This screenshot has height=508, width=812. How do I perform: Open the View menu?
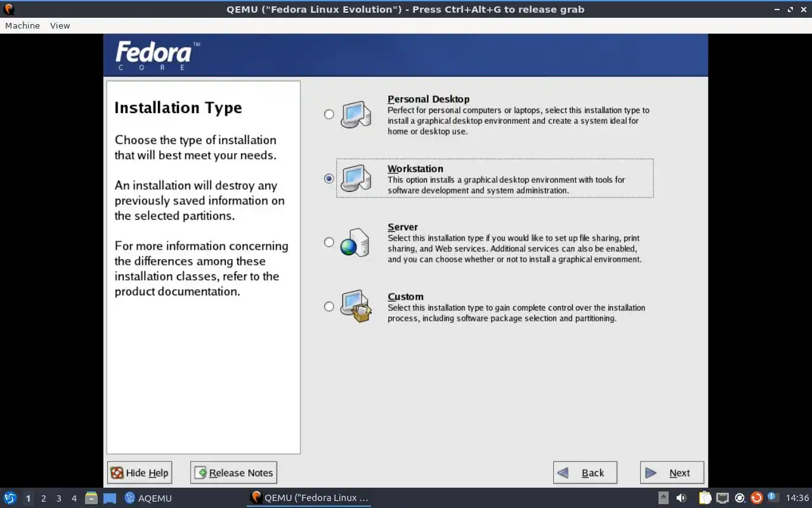click(60, 25)
